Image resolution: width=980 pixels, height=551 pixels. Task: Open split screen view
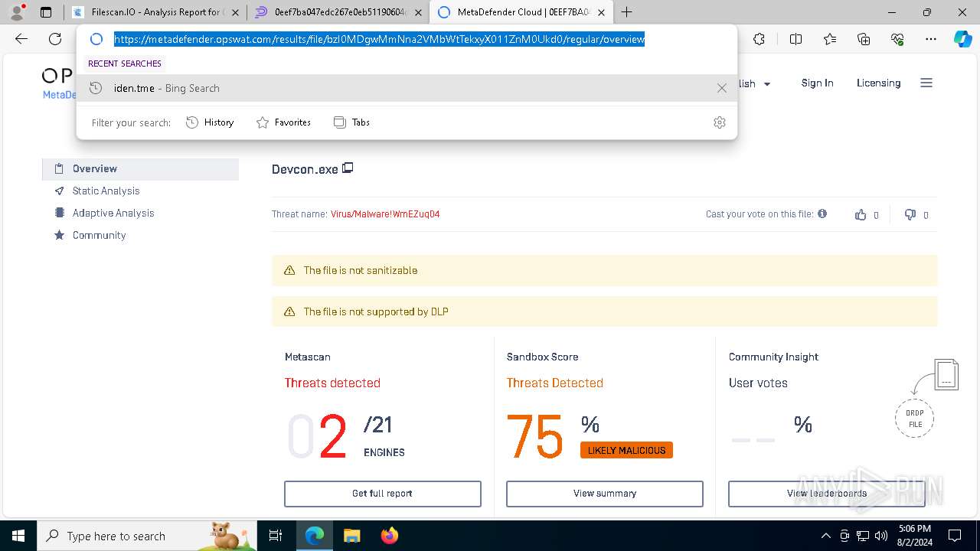(795, 39)
